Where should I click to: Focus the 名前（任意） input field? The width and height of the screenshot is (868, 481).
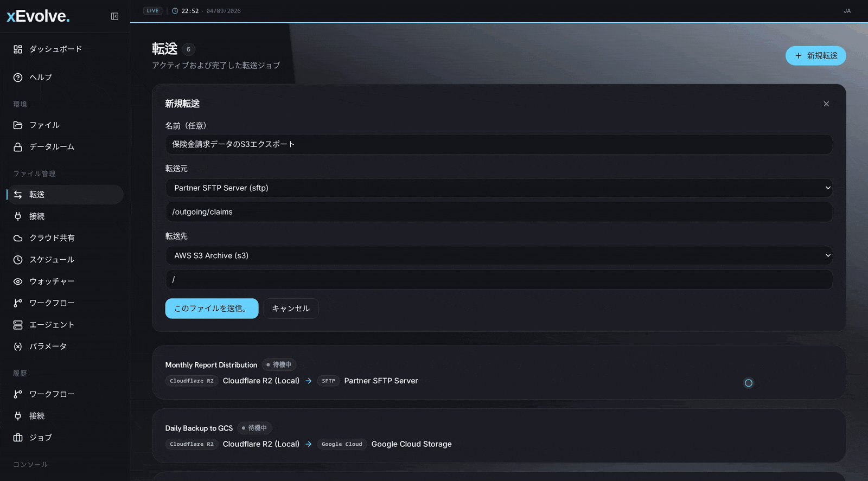coord(499,144)
